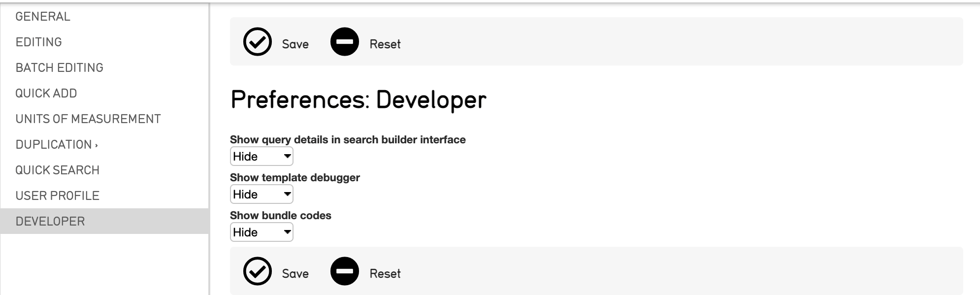This screenshot has width=980, height=295.
Task: Click the bottom Save text label
Action: [295, 274]
